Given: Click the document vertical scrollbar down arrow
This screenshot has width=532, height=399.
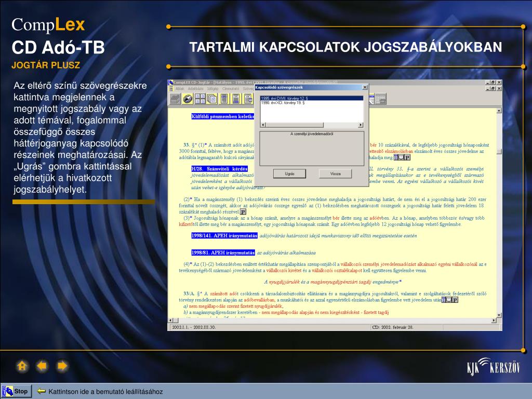Looking at the screenshot, I should (499, 315).
